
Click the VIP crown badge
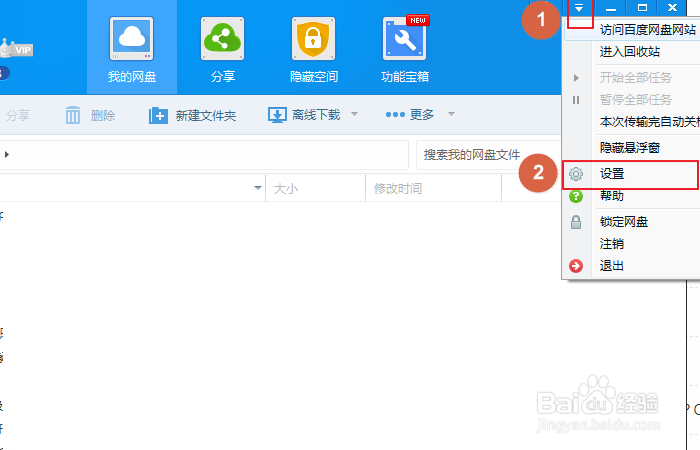pyautogui.click(x=16, y=49)
